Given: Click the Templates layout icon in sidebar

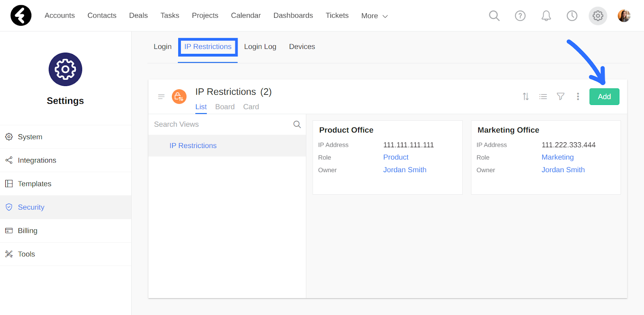Looking at the screenshot, I should 9,183.
